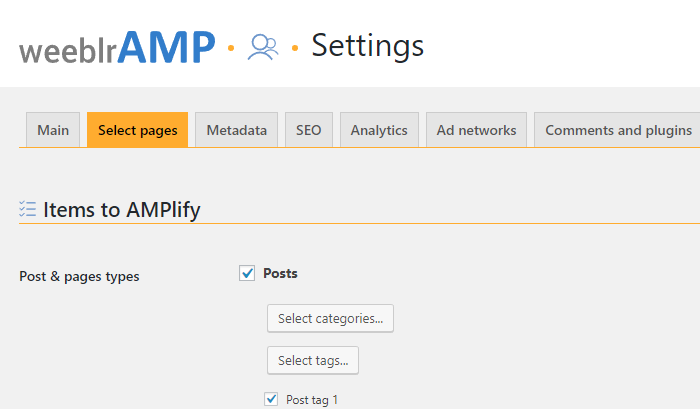
Task: Switch to the SEO tab
Action: coord(308,130)
